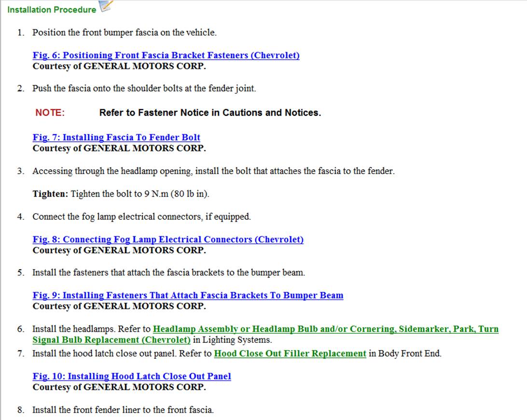Viewport: 527px width, 420px height.
Task: Click the red NOTE label
Action: coord(50,113)
